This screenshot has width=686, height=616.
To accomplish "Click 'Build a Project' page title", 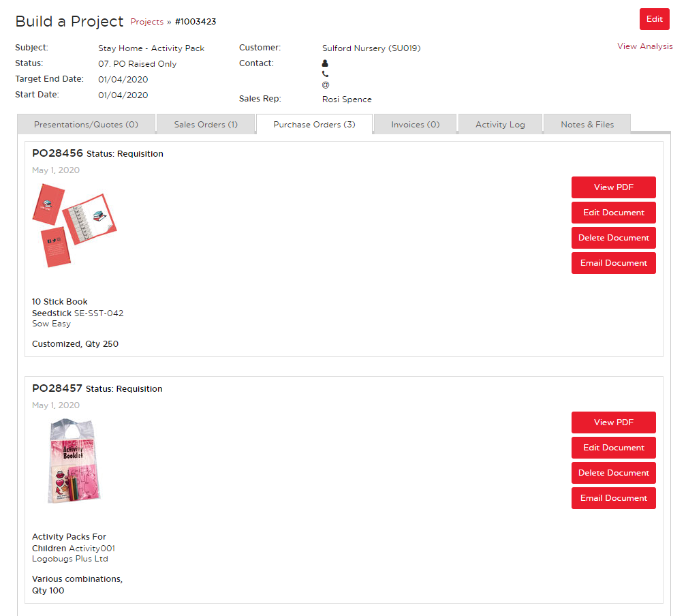I will pyautogui.click(x=69, y=21).
